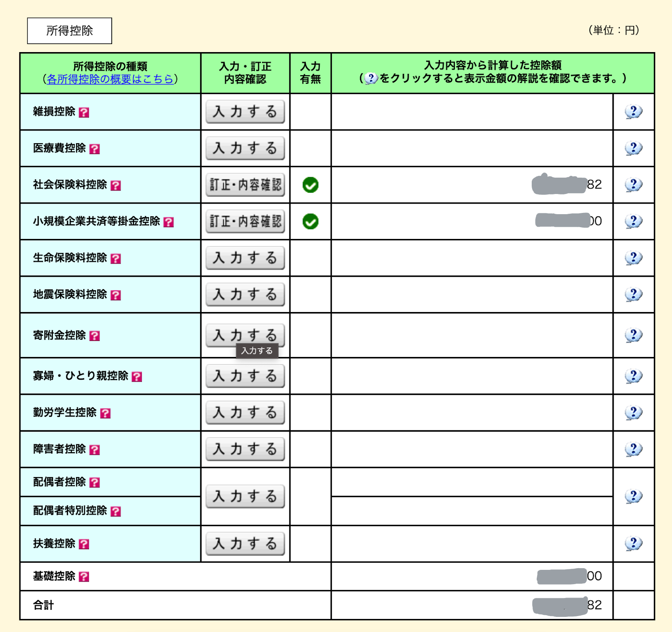The image size is (672, 632).
Task: Click 入力する for 扶養控除
Action: 245,543
